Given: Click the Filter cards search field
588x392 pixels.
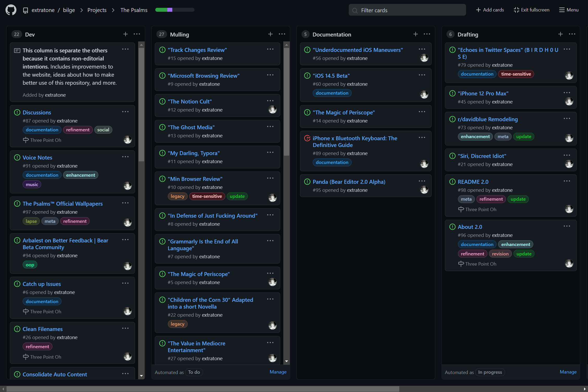Looking at the screenshot, I should point(407,10).
